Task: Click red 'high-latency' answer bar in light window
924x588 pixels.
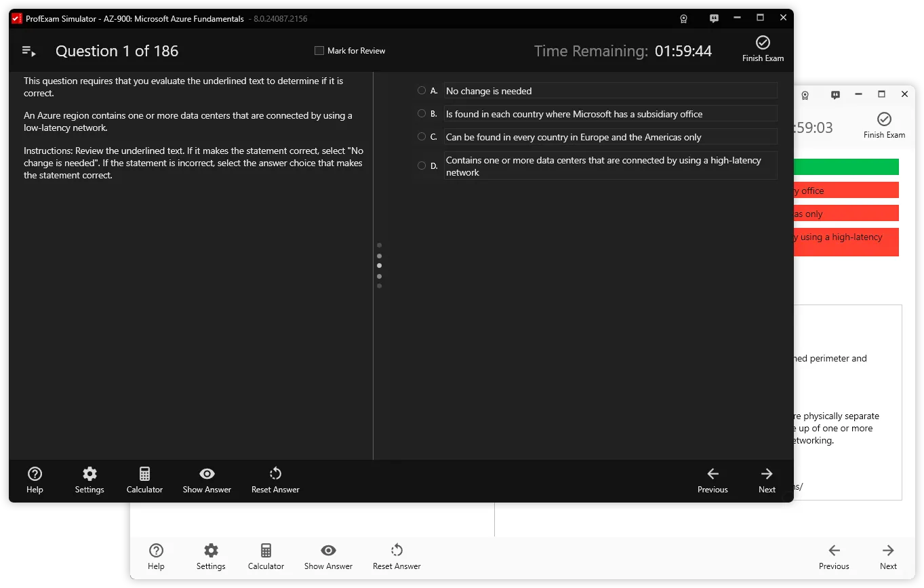Action: [x=846, y=242]
